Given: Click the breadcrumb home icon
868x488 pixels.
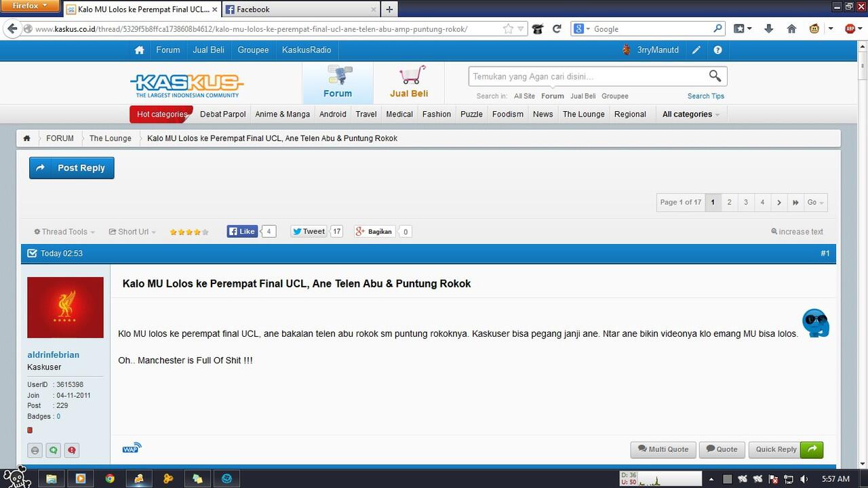Looking at the screenshot, I should (x=26, y=138).
